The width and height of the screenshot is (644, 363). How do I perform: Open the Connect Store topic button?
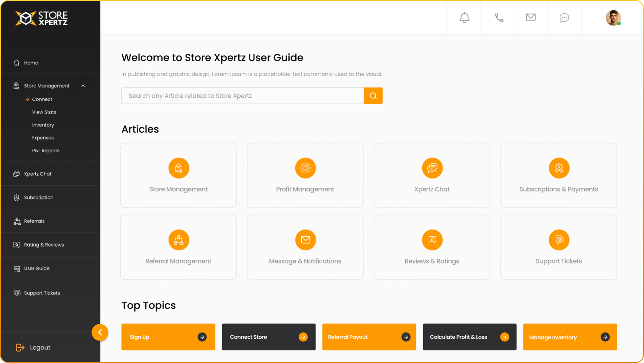click(269, 337)
